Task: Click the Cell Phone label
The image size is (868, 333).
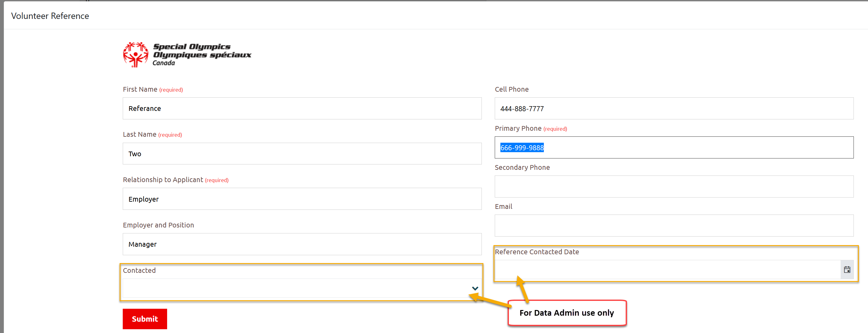Action: pyautogui.click(x=511, y=89)
